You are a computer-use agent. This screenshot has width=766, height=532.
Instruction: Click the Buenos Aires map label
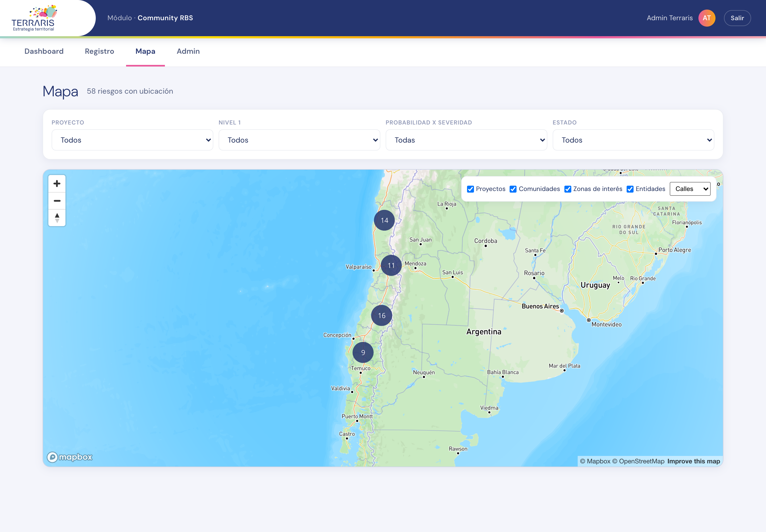[540, 306]
